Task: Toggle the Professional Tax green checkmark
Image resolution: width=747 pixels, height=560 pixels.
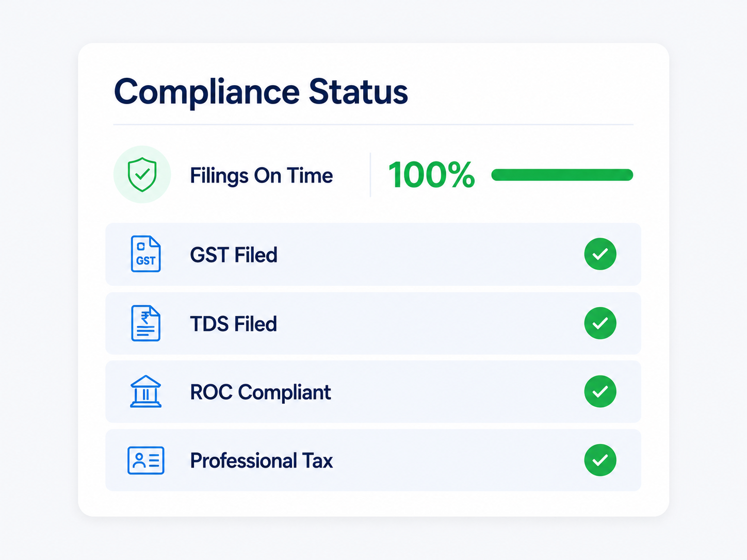Action: click(x=600, y=460)
